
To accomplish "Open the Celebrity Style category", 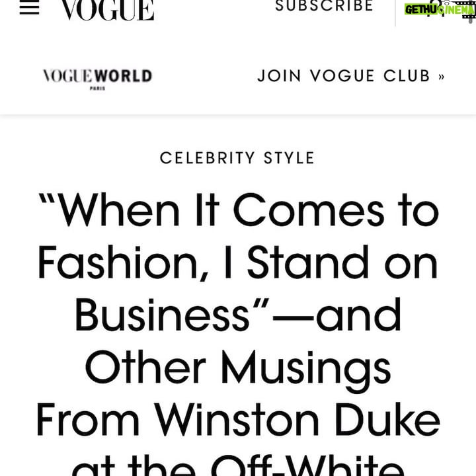I will coord(237,158).
